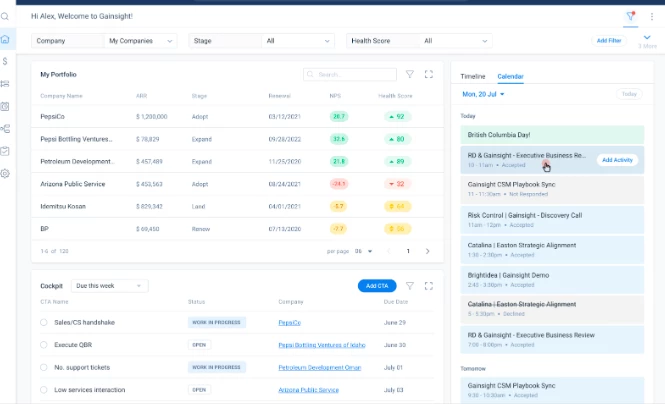Image resolution: width=665 pixels, height=404 pixels.
Task: Go to previous page of portfolio
Action: click(388, 251)
